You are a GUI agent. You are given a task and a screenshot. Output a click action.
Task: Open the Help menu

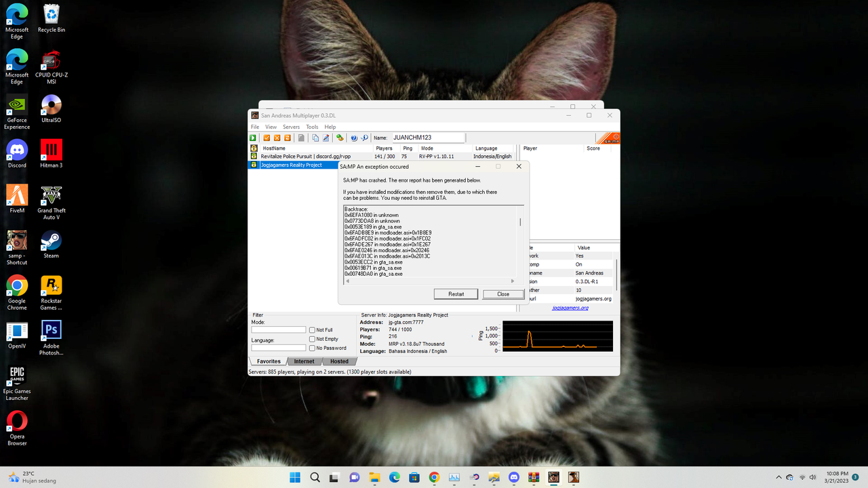point(330,127)
